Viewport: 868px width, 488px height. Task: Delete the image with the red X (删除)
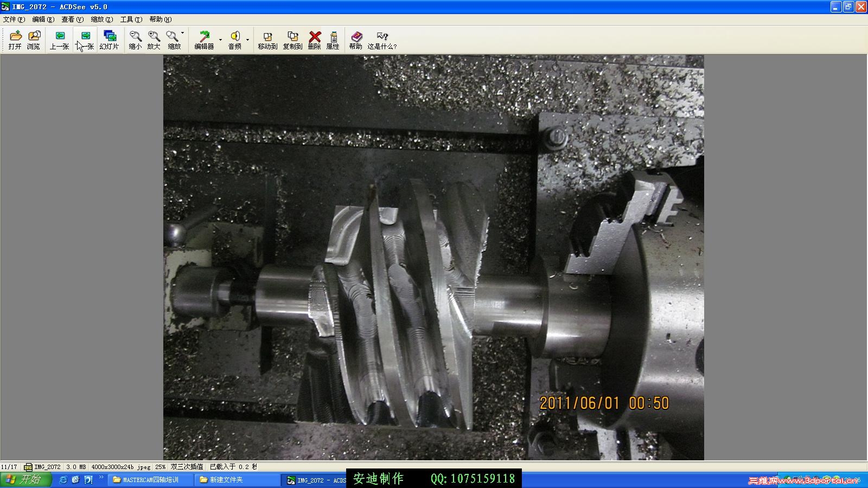coord(315,40)
